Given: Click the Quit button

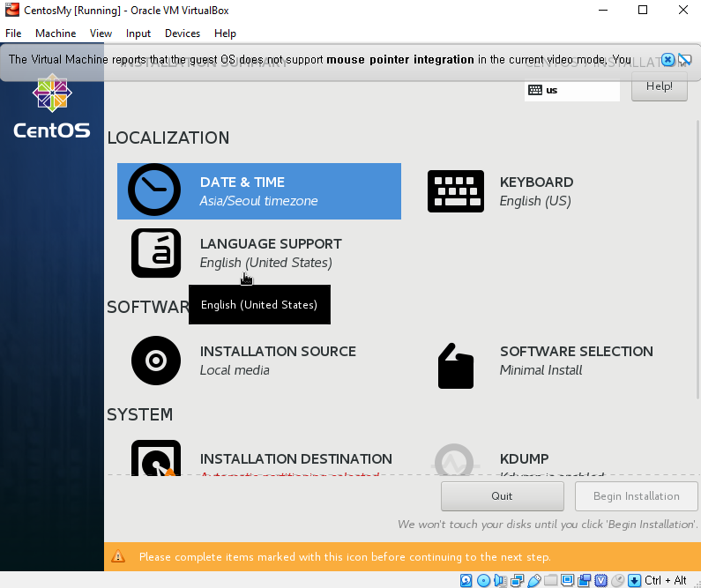Looking at the screenshot, I should pos(502,496).
